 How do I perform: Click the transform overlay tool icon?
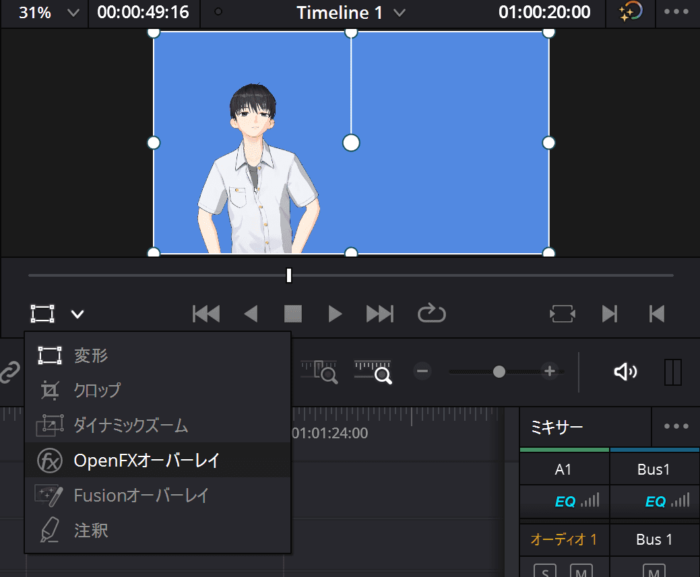[42, 314]
